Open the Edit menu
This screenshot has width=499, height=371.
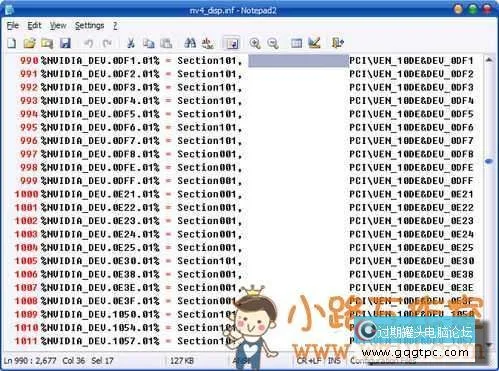34,26
